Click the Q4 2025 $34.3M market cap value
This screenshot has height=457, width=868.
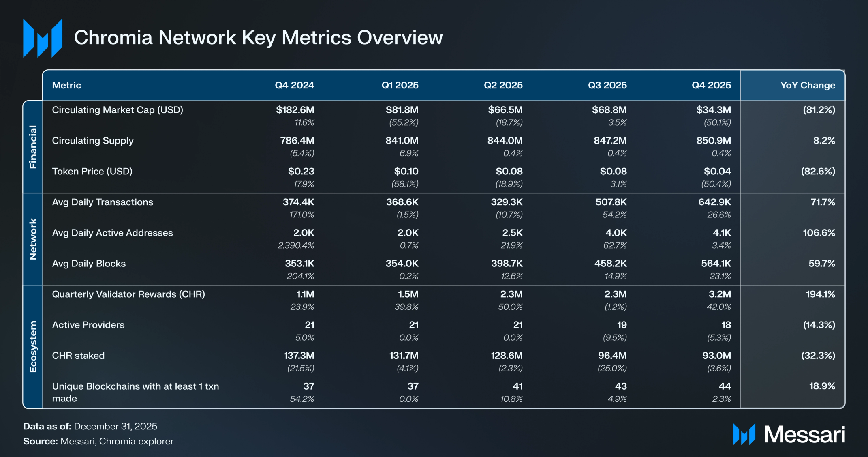coord(713,110)
